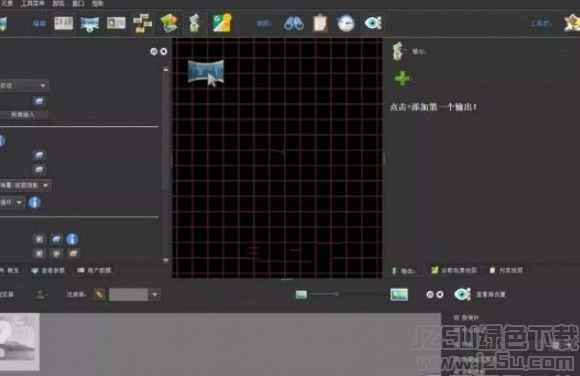This screenshot has width=580, height=376.
Task: Click the clipboard list toolbar icon
Action: pos(320,23)
